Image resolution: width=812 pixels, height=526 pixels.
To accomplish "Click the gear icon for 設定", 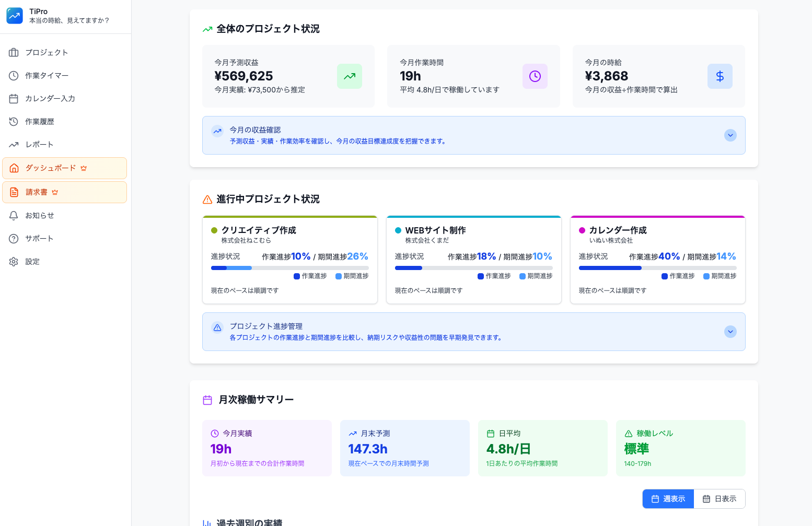I will coord(14,262).
